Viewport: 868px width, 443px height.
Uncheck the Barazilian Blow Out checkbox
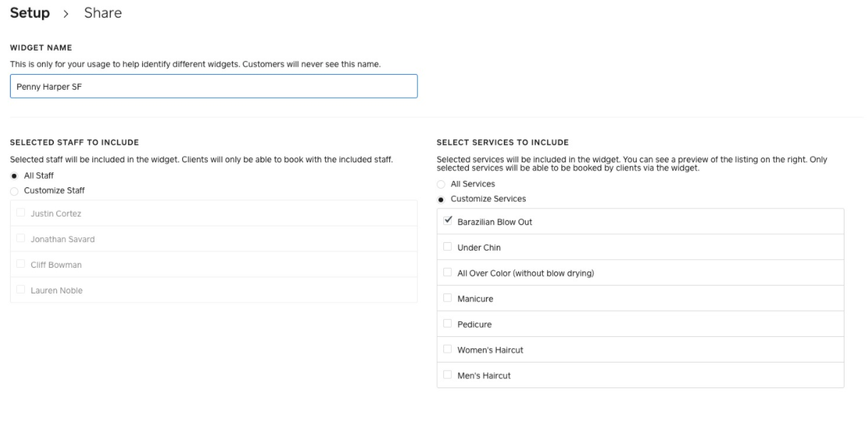(448, 221)
